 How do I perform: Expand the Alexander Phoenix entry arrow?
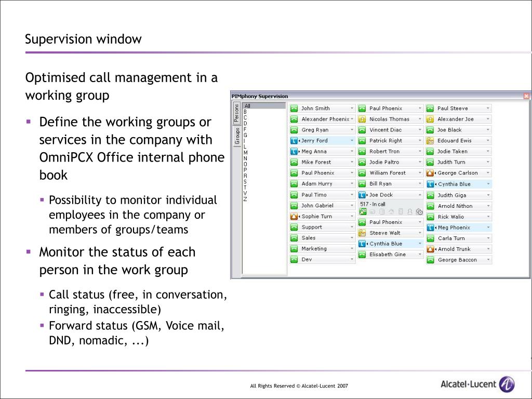point(352,119)
